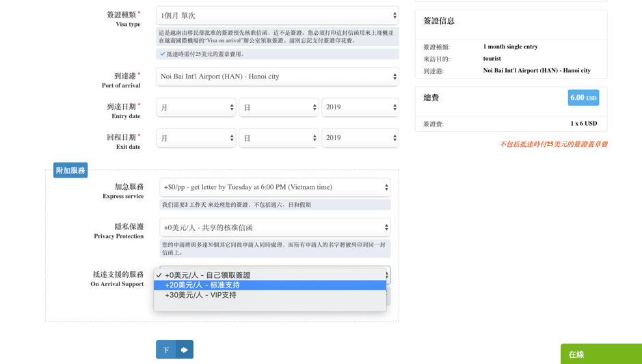
Task: Click the arrow icon on next button
Action: coord(185,350)
